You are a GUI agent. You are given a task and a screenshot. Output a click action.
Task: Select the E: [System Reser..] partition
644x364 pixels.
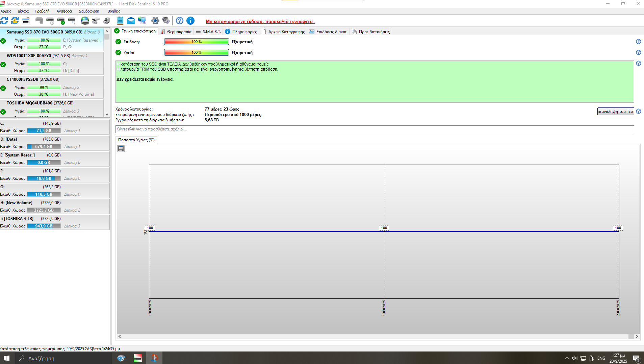55,159
